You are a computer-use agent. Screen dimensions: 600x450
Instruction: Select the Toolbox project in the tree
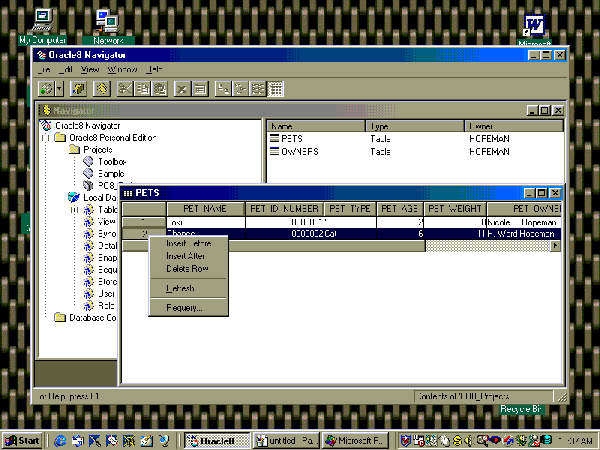(x=112, y=161)
